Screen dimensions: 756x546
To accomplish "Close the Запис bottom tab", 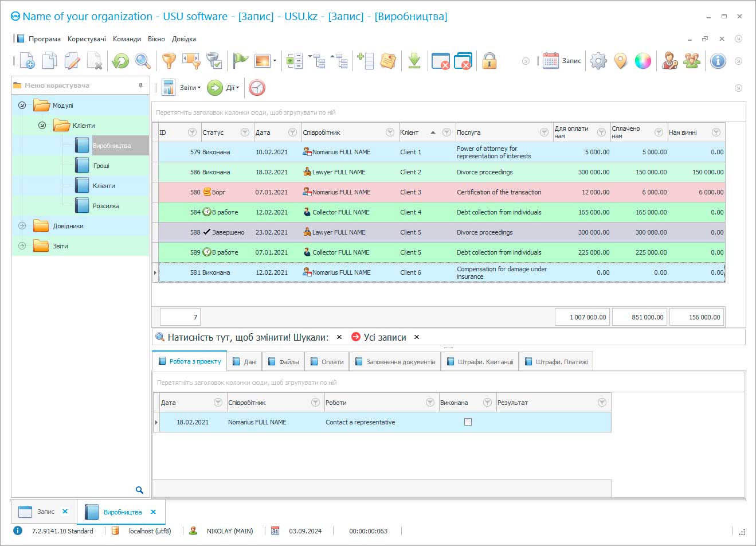I will click(65, 512).
